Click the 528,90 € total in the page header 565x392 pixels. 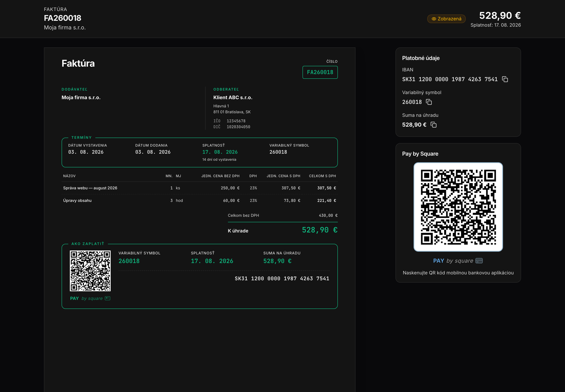500,15
